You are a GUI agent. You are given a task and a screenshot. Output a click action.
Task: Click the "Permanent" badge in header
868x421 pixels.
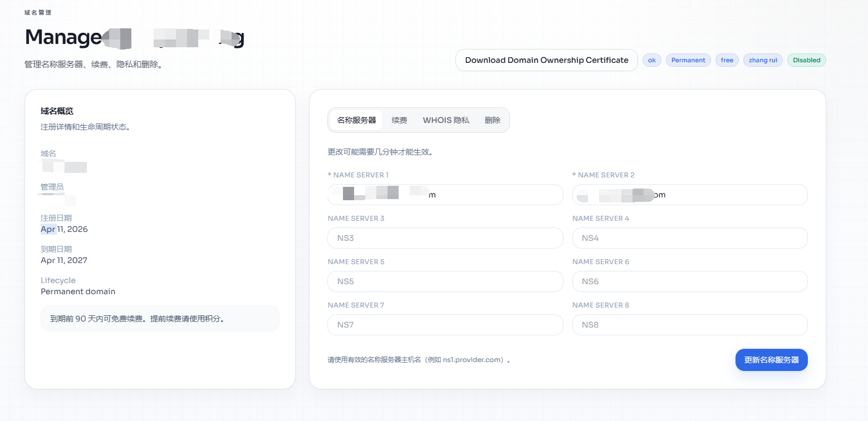(688, 60)
